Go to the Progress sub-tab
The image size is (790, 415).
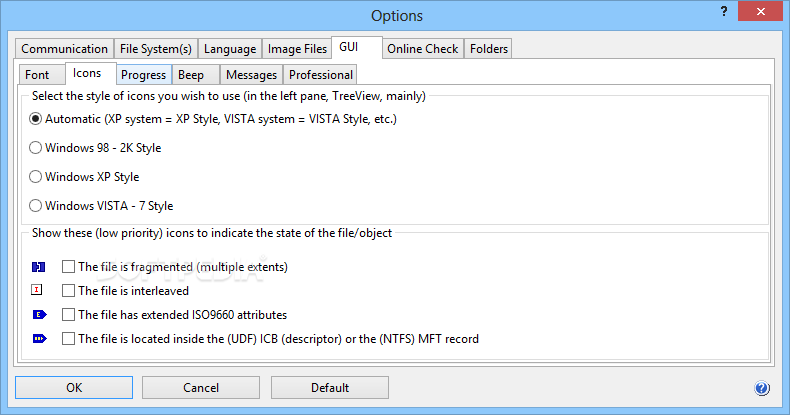tap(143, 75)
